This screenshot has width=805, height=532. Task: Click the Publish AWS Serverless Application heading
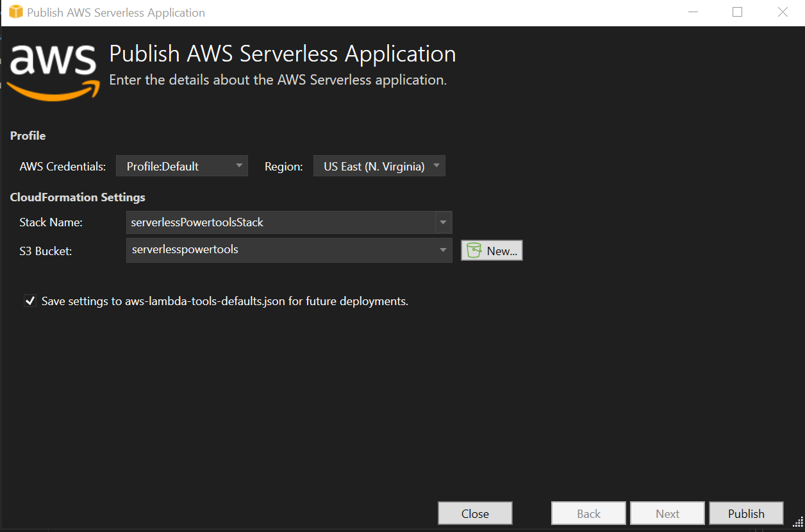click(x=283, y=53)
